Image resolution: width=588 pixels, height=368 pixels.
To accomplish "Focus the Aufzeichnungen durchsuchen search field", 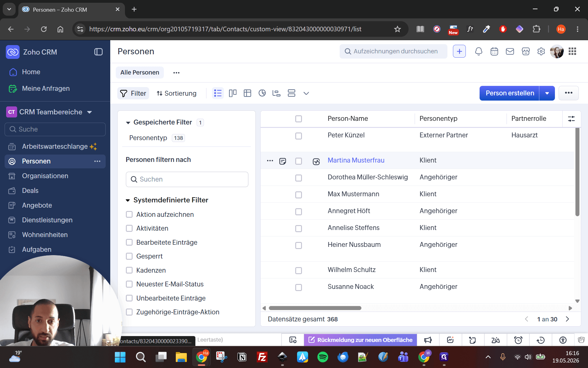I will click(x=394, y=52).
